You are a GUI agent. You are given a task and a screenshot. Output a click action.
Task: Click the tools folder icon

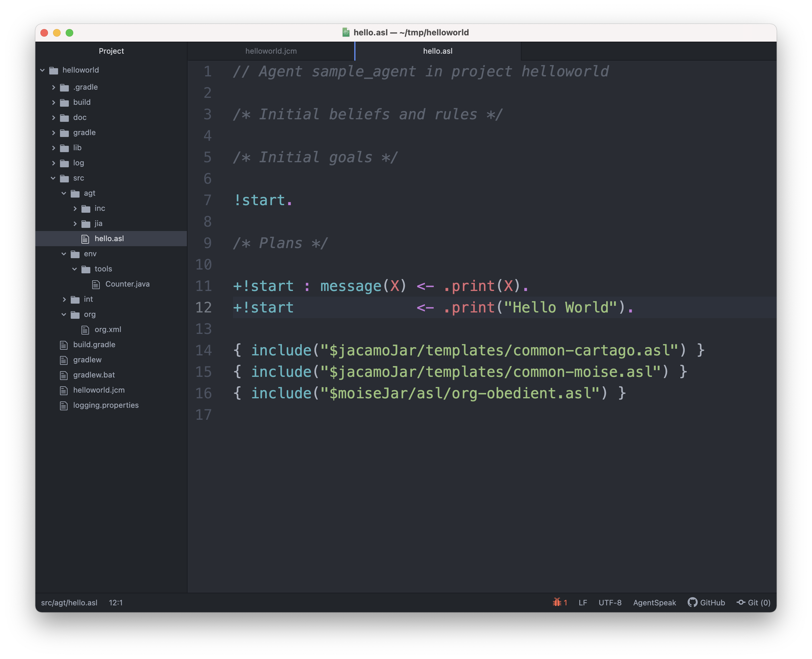[x=86, y=269]
